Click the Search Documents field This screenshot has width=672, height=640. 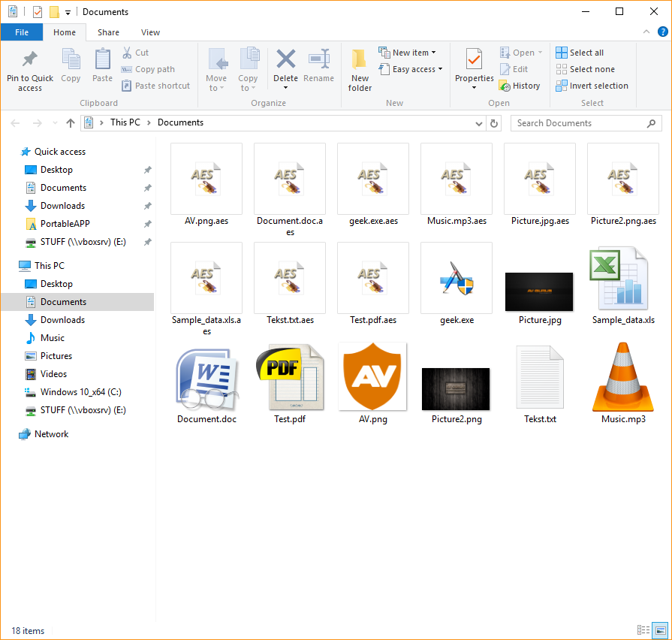(x=578, y=123)
